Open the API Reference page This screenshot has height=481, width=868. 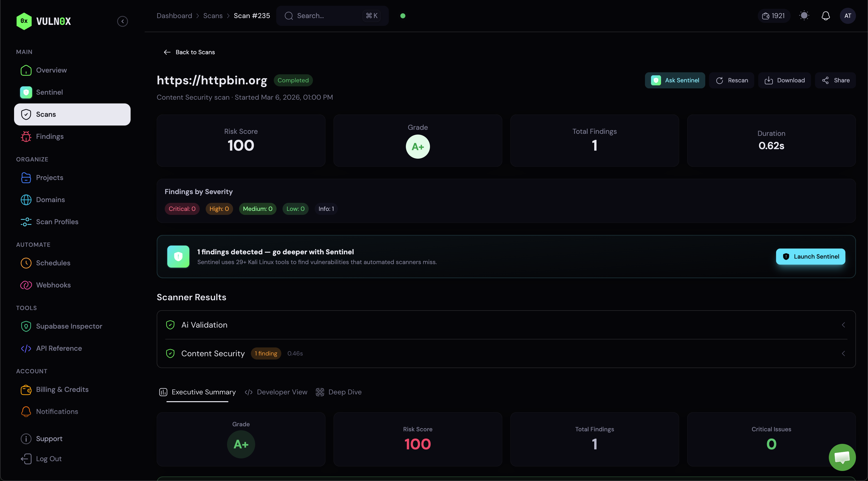[59, 348]
